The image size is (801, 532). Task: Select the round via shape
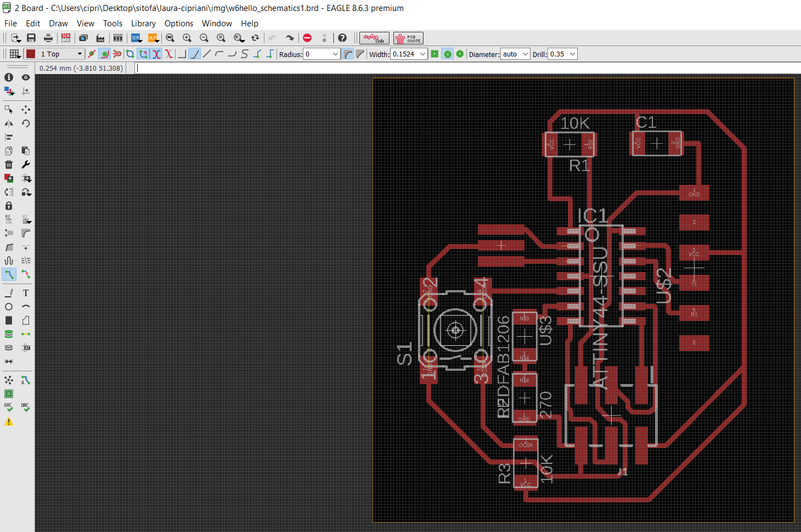447,54
